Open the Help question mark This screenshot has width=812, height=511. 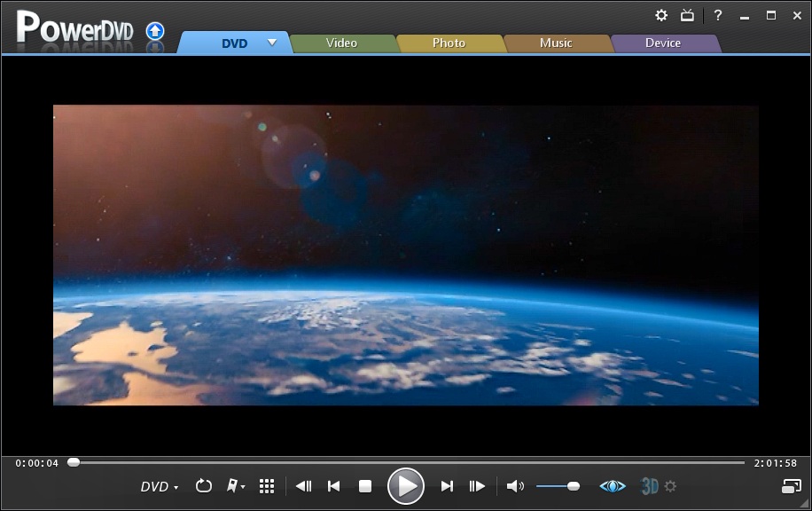pyautogui.click(x=718, y=16)
